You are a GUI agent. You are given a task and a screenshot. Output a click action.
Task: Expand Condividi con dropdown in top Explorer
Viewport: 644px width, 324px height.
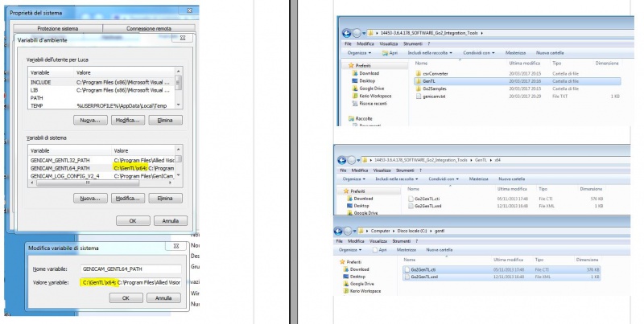click(479, 53)
